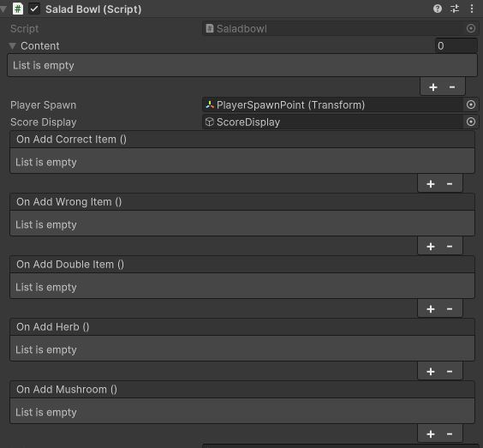The height and width of the screenshot is (448, 483).
Task: Open object picker for Player Spawn field
Action: [471, 105]
